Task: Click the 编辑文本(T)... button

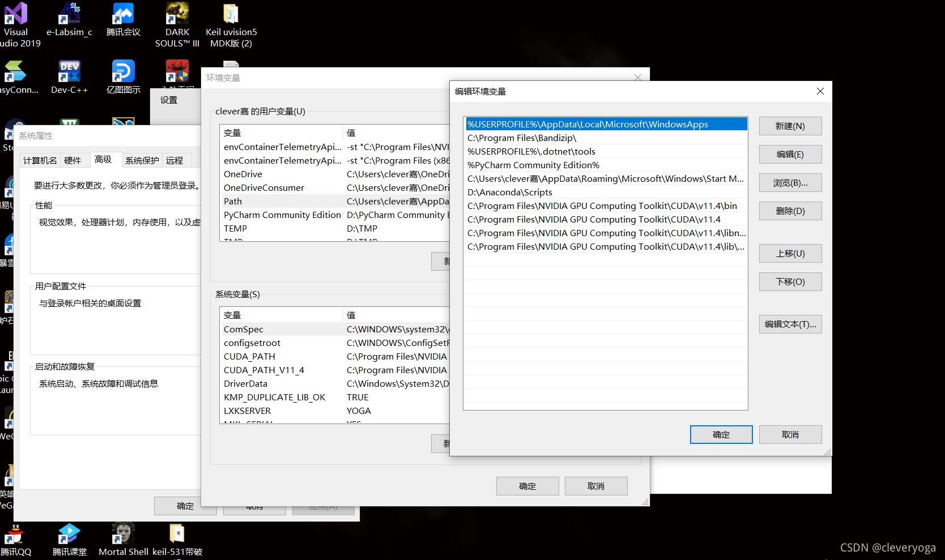Action: [790, 324]
